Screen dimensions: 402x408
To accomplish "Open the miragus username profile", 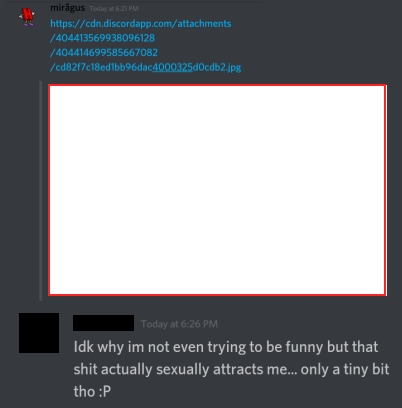I will pos(68,8).
